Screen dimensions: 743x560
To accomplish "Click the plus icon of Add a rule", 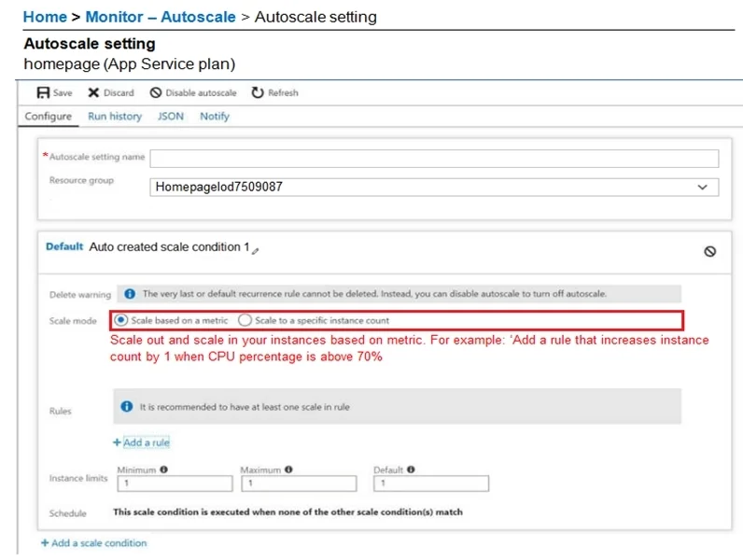I will (x=117, y=442).
